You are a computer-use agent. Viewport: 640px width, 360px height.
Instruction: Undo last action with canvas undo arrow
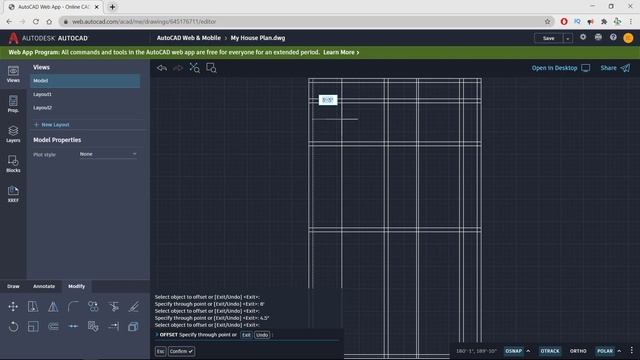tap(162, 68)
